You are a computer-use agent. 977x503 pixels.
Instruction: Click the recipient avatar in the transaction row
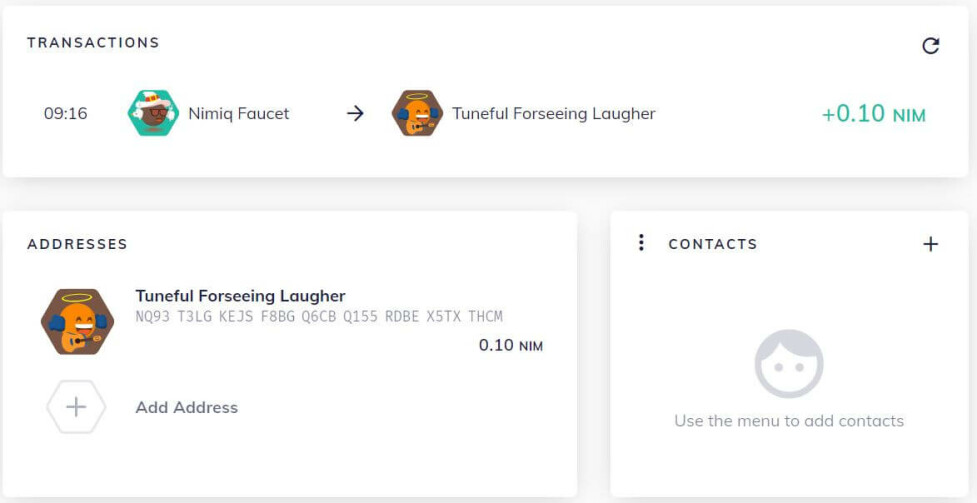pos(417,114)
